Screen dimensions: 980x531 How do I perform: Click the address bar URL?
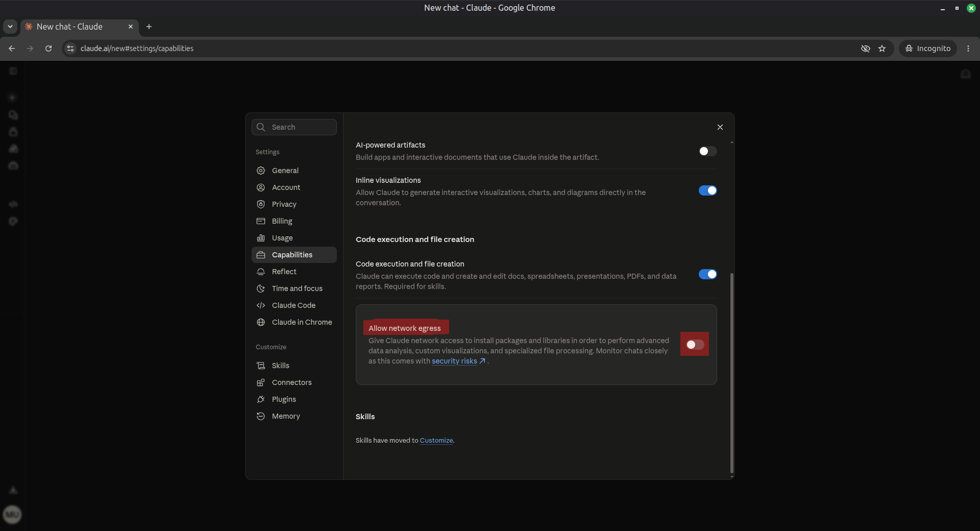point(137,49)
